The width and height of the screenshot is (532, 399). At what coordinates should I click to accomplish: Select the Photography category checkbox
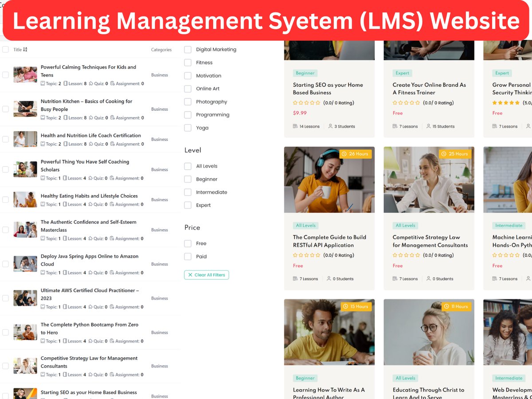tap(188, 102)
